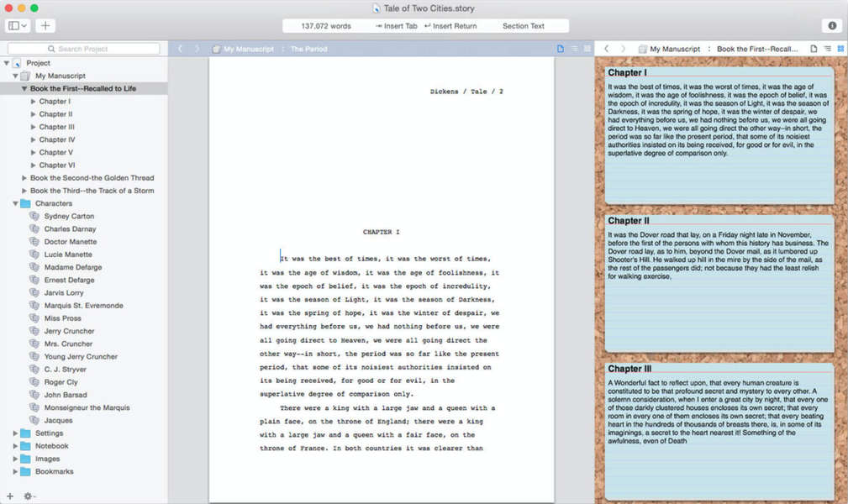848x504 pixels.
Task: Expand the Settings folder
Action: (x=15, y=433)
